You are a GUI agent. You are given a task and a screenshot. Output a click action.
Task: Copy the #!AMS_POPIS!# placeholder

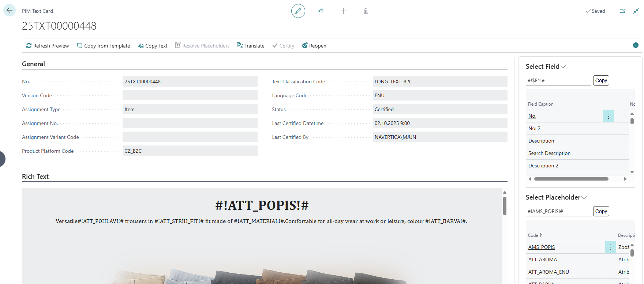601,211
